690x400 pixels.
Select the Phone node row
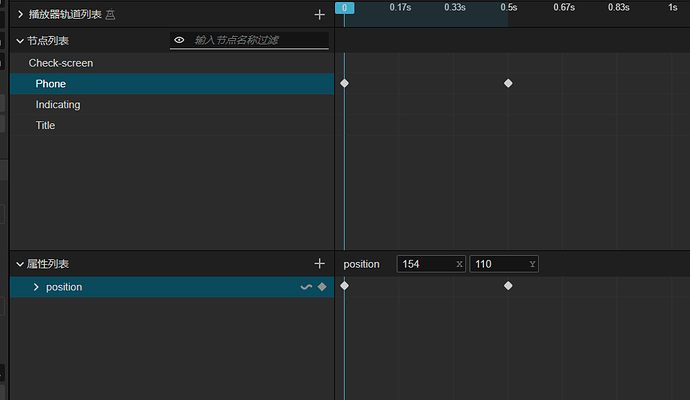tap(172, 84)
